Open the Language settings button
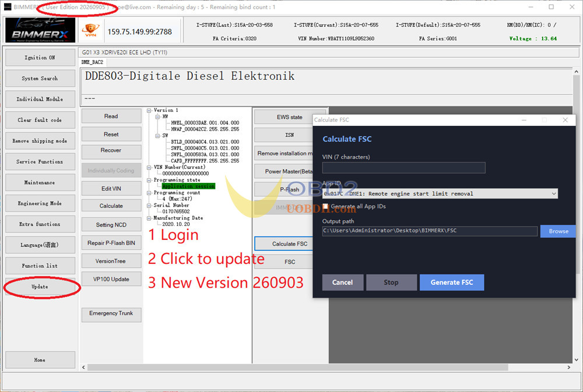Screen dimensions: 583x392 point(40,245)
